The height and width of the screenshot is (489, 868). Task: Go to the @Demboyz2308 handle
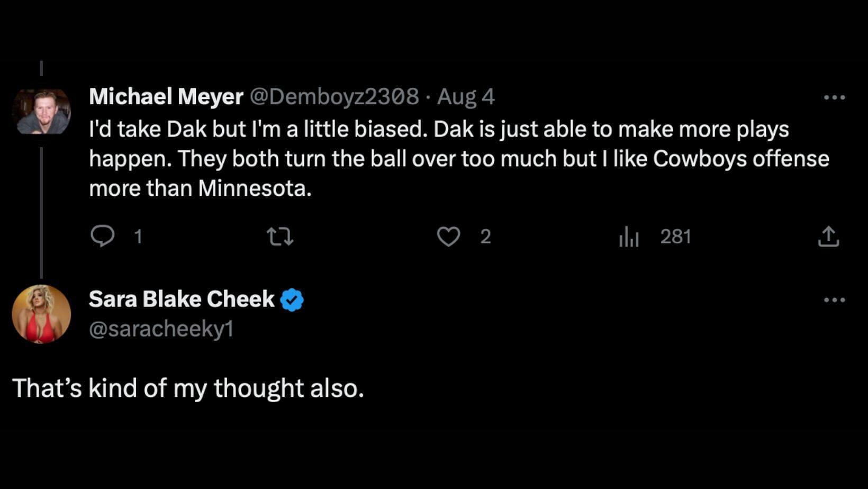(334, 96)
